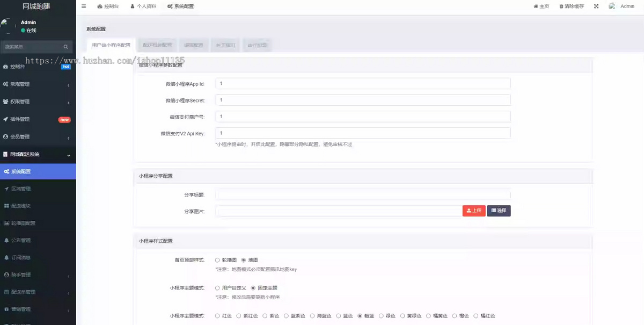Click the 个人资料 user icon in top bar
Screen dimensions: 644x325
133,6
